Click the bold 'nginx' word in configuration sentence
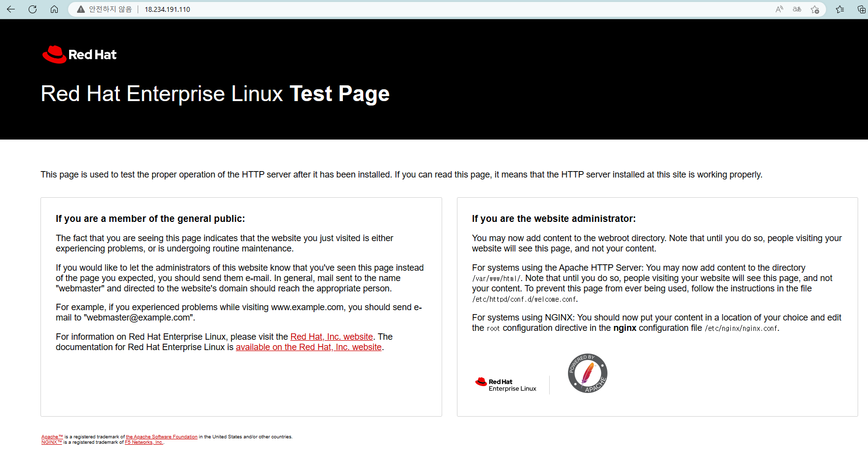This screenshot has height=463, width=868. [625, 328]
